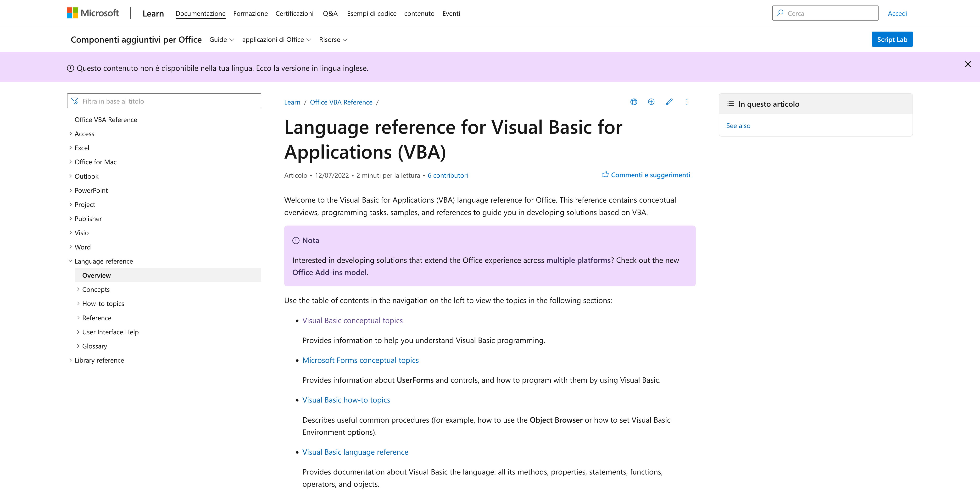
Task: Open the applicazioni di Office dropdown
Action: coord(277,39)
